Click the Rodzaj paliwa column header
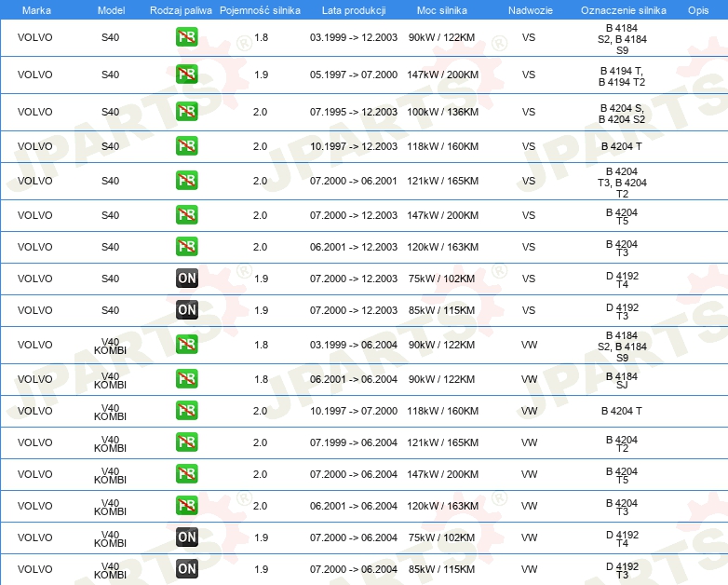 [x=181, y=10]
